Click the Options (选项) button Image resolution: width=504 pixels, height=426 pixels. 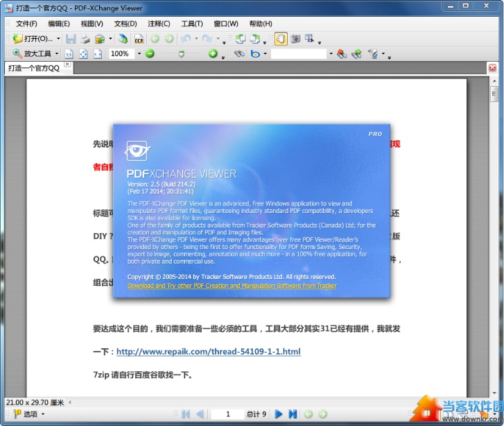[x=29, y=414]
